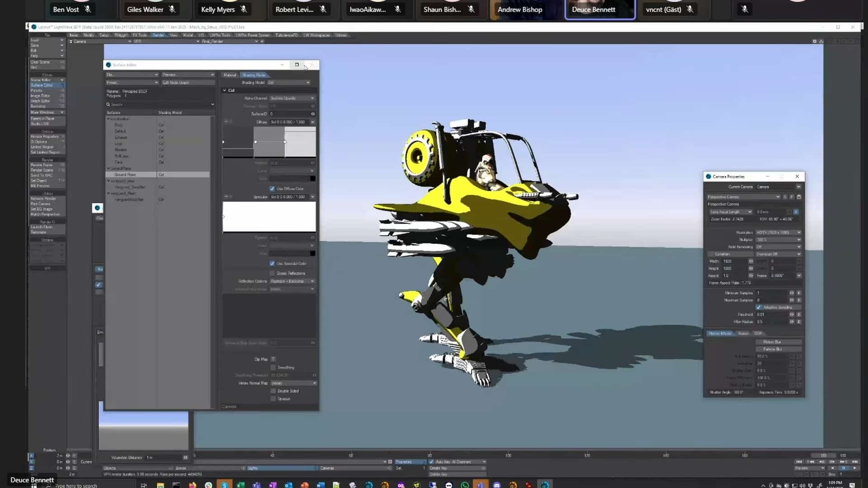This screenshot has width=868, height=488.
Task: Click the options gear icon above the viewport
Action: (815, 41)
